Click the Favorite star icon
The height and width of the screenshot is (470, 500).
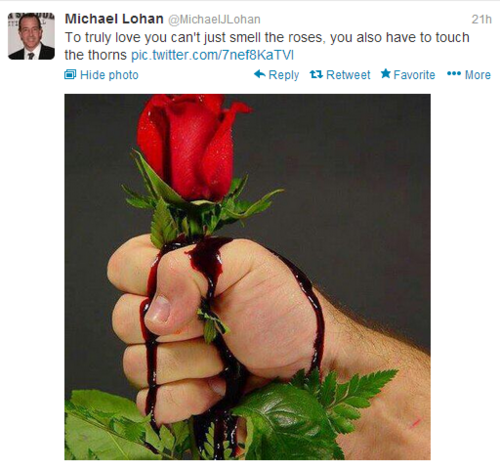pyautogui.click(x=386, y=74)
